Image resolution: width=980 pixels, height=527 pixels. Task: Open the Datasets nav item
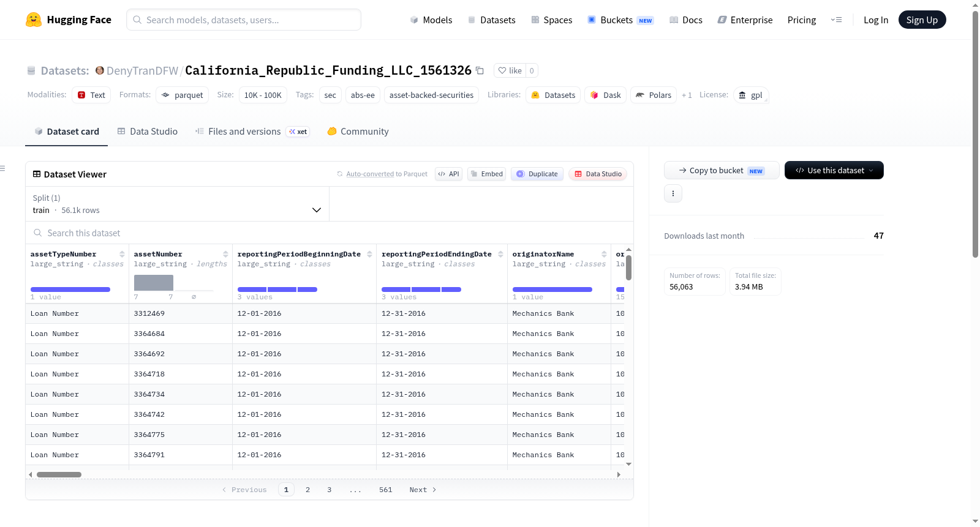click(491, 20)
